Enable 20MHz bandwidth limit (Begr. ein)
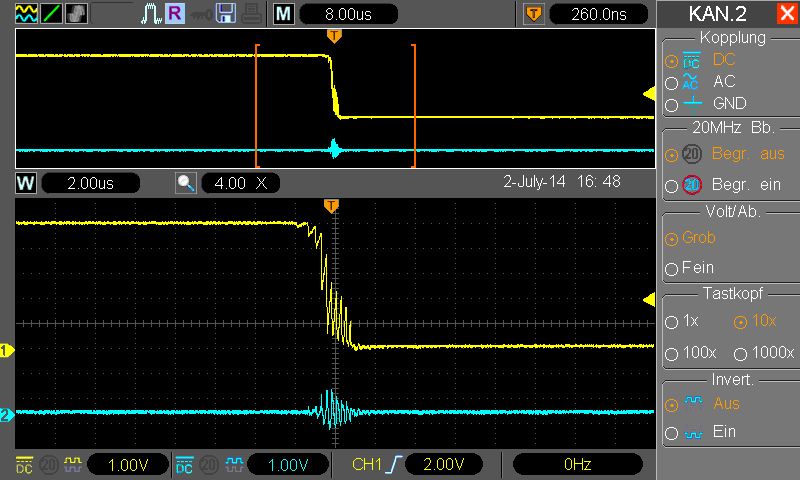The height and width of the screenshot is (480, 800). click(671, 186)
